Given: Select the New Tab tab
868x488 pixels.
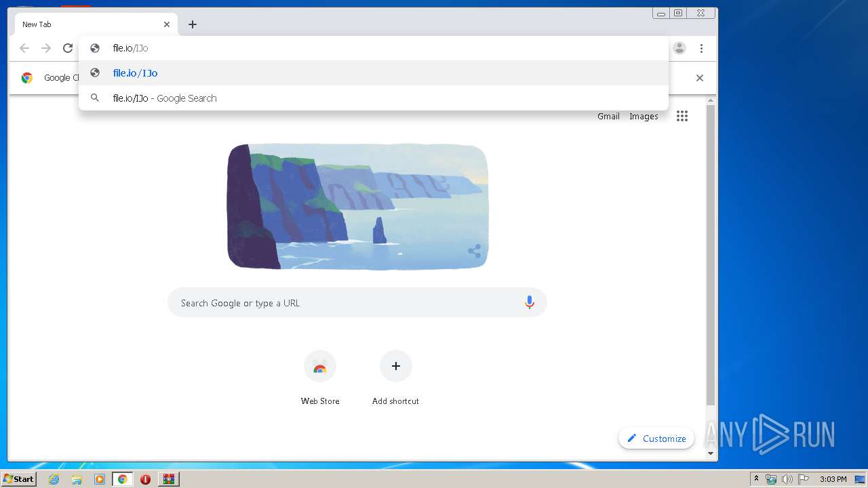Looking at the screenshot, I should [x=96, y=24].
